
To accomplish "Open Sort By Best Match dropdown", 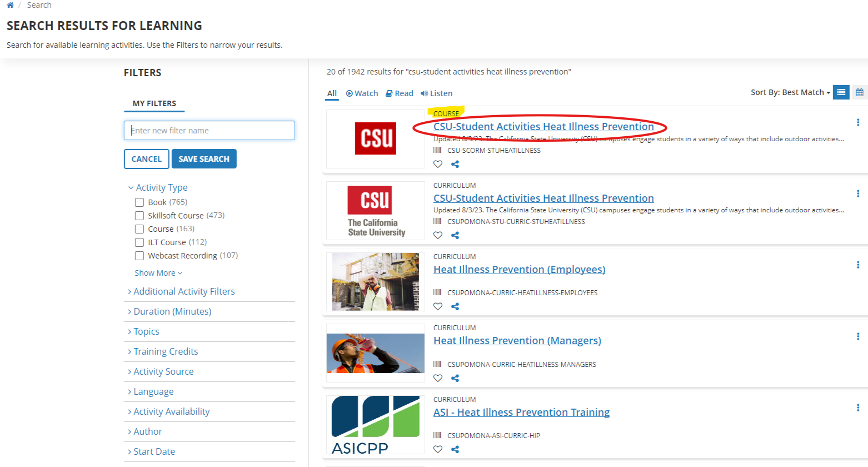I will click(790, 92).
